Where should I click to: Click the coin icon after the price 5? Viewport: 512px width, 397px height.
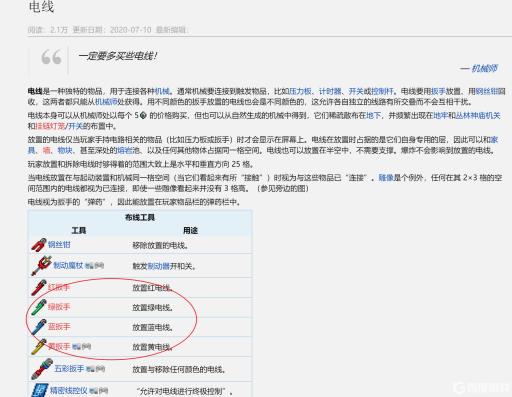point(143,115)
